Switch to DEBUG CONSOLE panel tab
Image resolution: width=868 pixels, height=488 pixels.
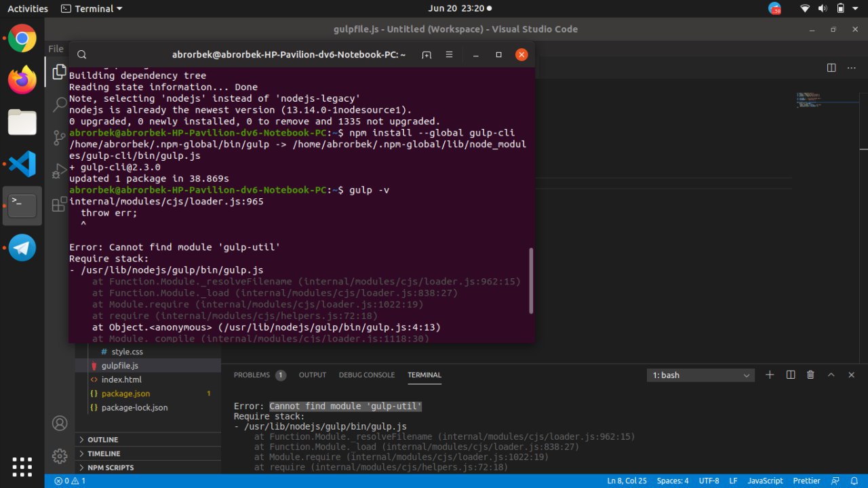(x=367, y=375)
